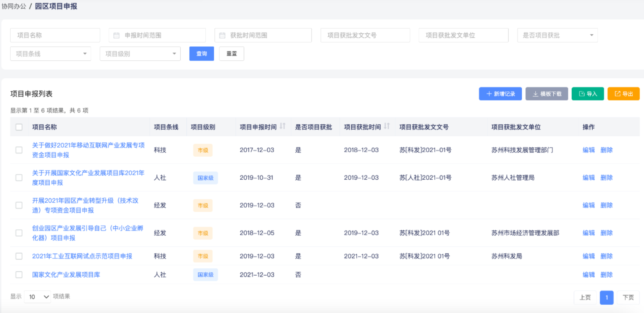Download template via 模板下载 button

[547, 94]
